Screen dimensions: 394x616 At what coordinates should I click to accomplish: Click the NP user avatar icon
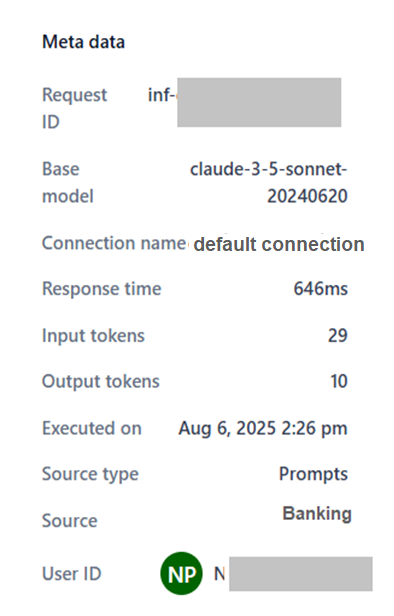coord(181,574)
